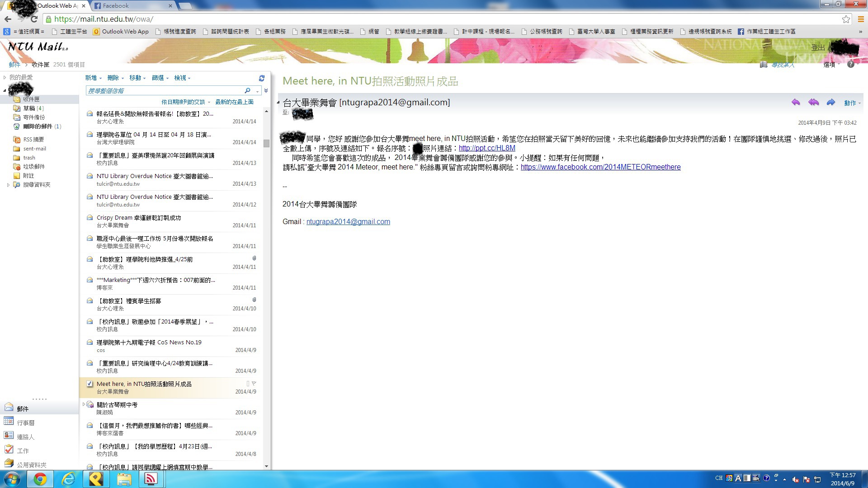Go back with the browser arrow
This screenshot has height=488, width=868.
(8, 19)
